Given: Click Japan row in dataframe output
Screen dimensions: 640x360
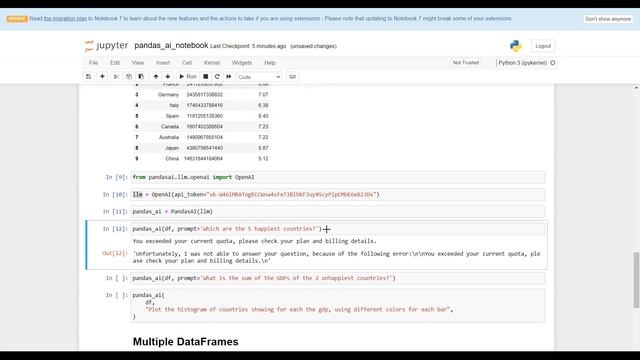Looking at the screenshot, I should pos(202,148).
